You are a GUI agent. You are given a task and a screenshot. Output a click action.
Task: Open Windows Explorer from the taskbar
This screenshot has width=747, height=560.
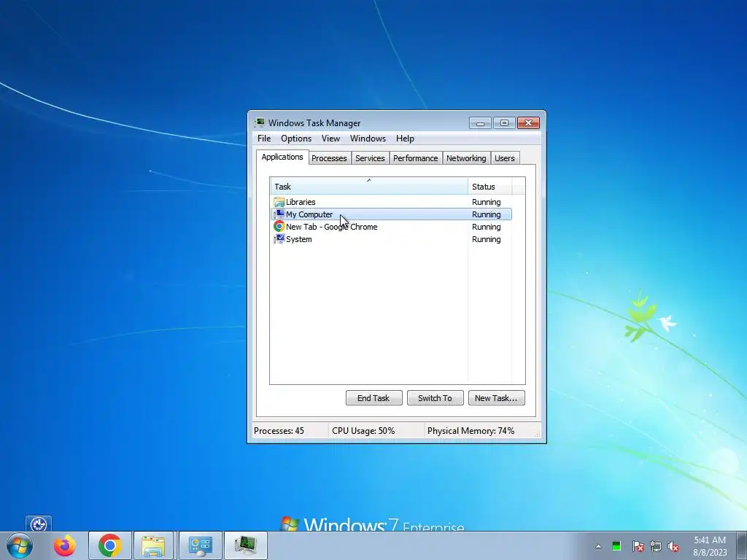click(153, 545)
